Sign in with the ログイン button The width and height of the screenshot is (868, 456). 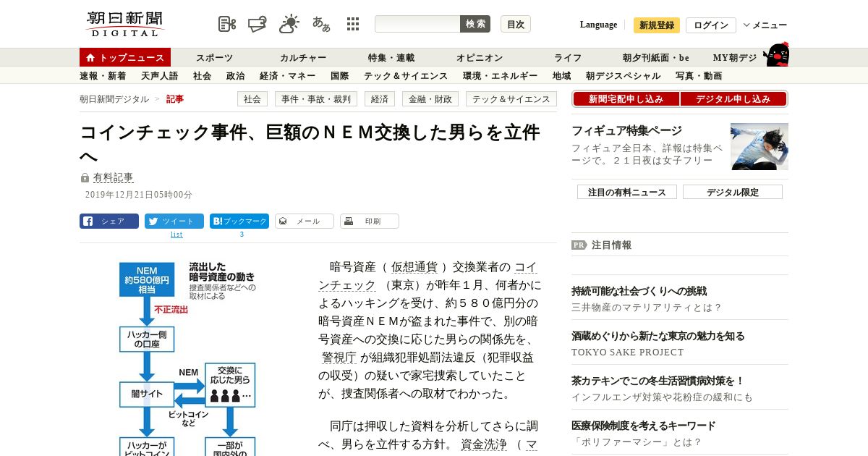[x=711, y=25]
